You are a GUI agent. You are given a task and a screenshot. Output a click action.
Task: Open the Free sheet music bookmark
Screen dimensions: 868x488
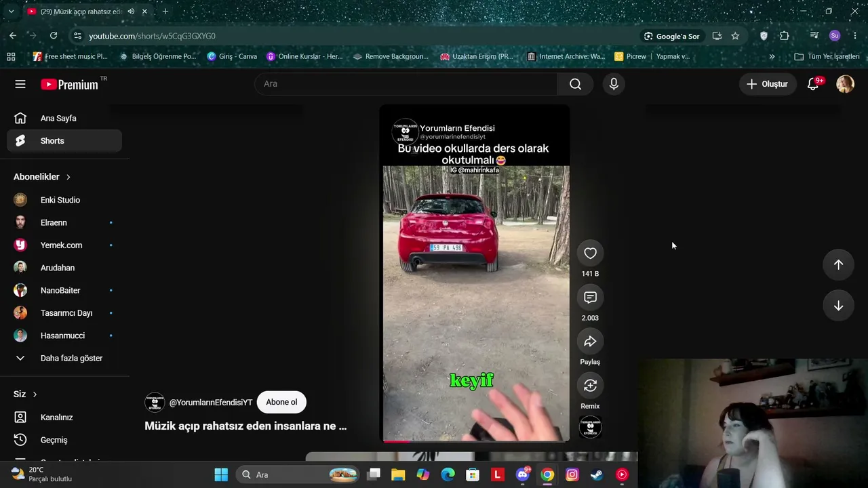click(x=71, y=57)
